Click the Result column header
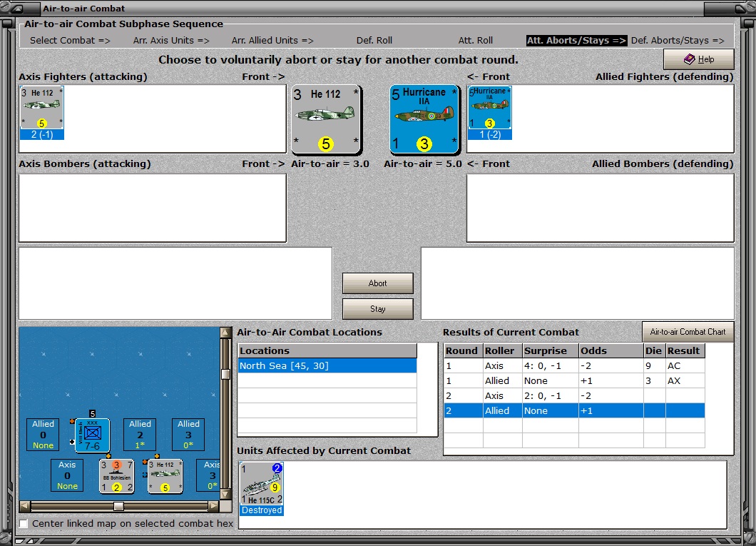This screenshot has height=546, width=756. pos(685,350)
